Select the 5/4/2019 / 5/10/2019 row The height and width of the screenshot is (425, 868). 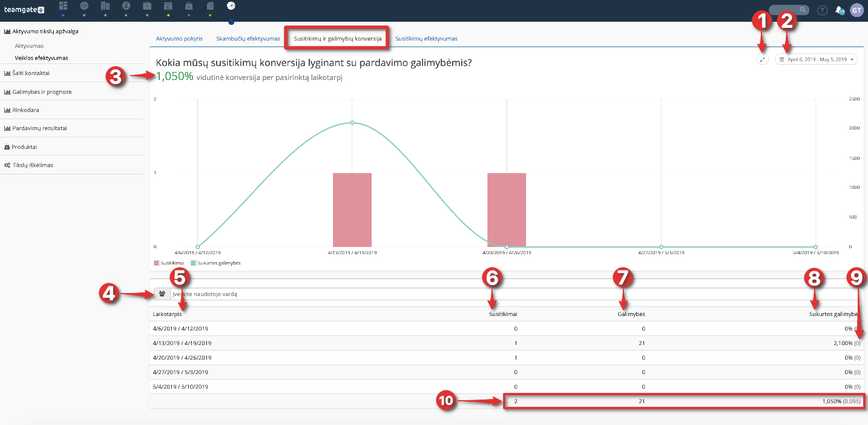tap(507, 387)
